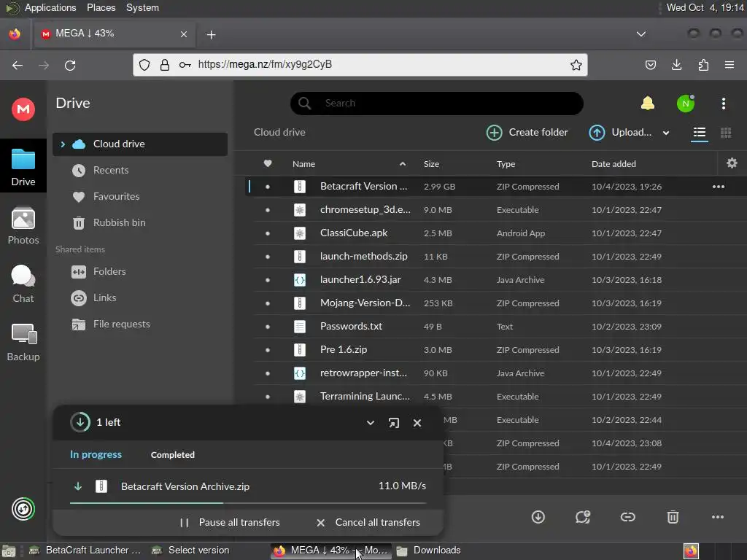Screen dimensions: 747x560
Task: Pop out the transfers panel
Action: click(x=393, y=423)
